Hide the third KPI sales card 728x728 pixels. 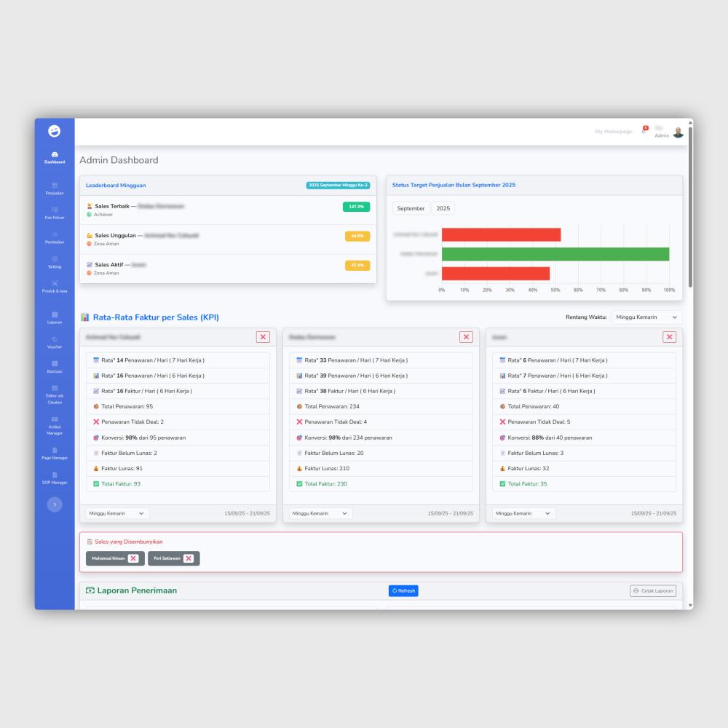(x=669, y=337)
